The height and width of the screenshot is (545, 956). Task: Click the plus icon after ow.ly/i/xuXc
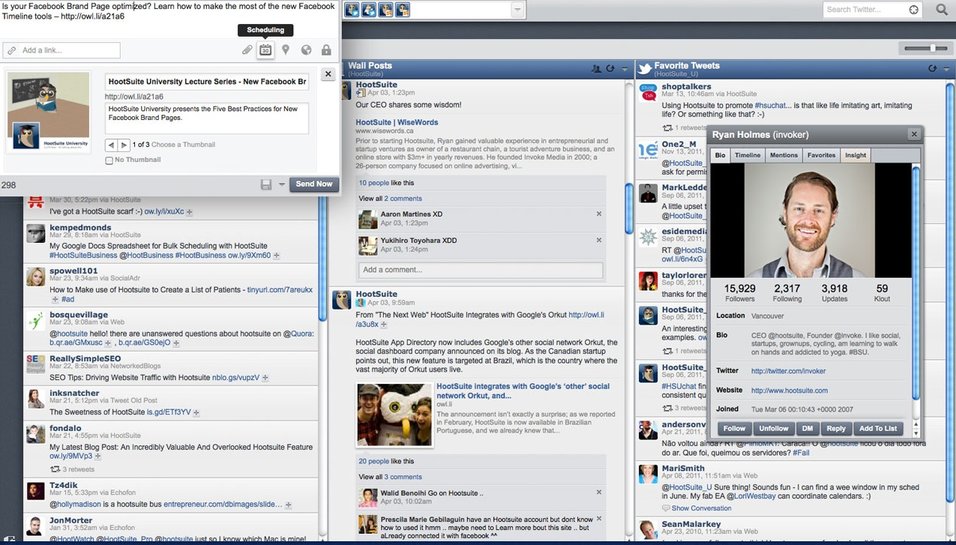point(190,212)
